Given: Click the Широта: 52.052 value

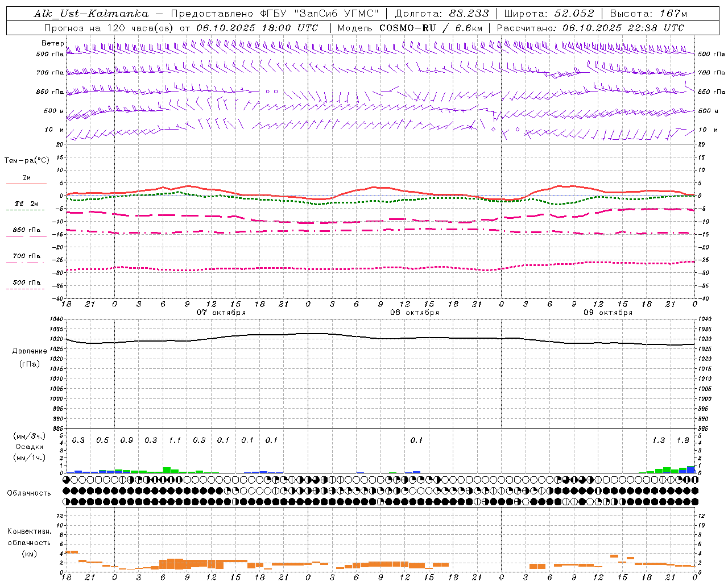Looking at the screenshot, I should 549,14.
